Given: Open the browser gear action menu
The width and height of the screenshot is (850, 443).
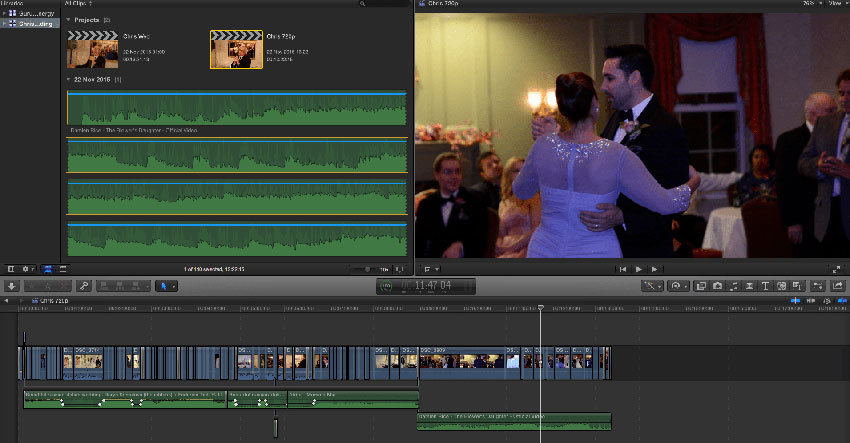Looking at the screenshot, I should click(x=27, y=269).
